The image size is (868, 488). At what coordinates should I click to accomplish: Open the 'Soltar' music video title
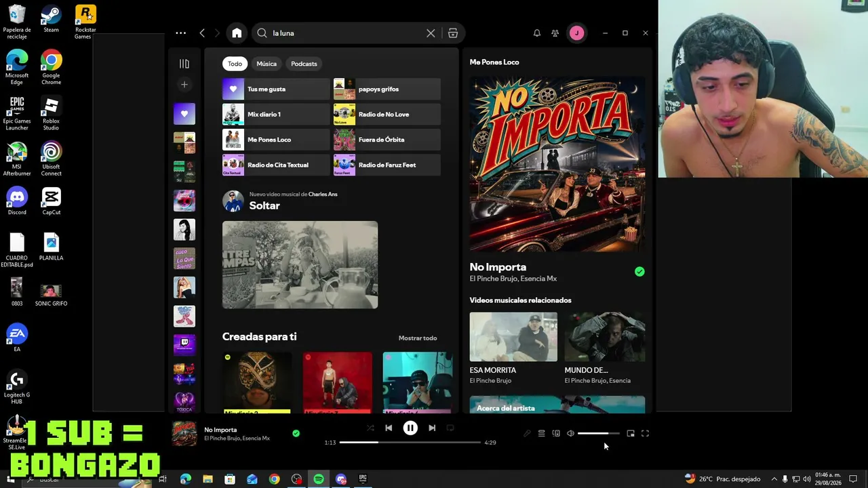[264, 205]
